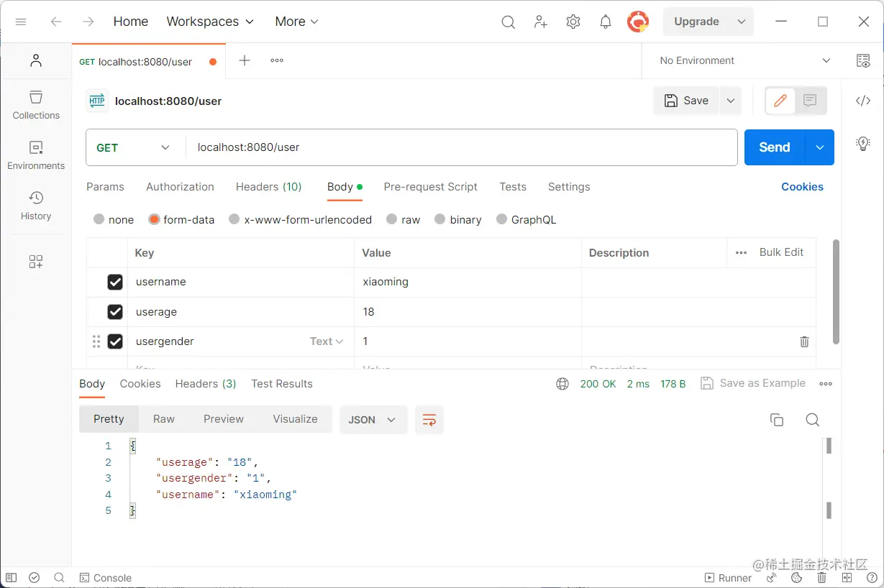Open the cookies icon in the status bar

797,578
